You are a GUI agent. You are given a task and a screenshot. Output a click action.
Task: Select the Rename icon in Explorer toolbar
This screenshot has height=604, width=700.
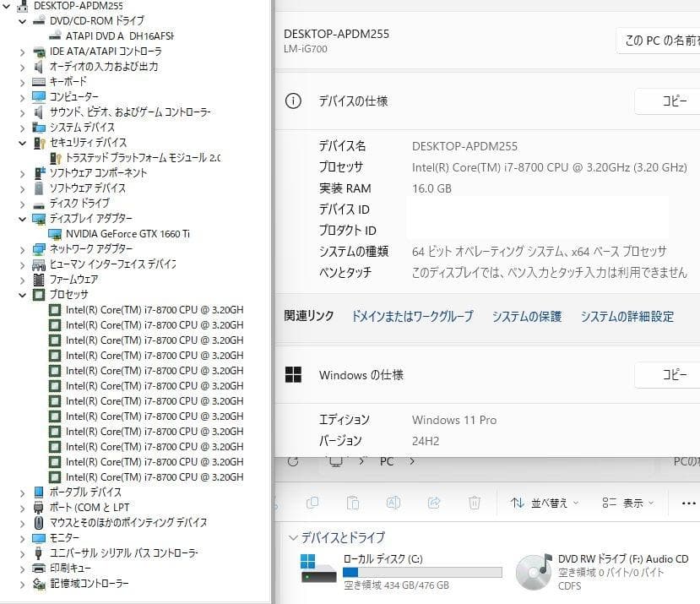click(393, 503)
